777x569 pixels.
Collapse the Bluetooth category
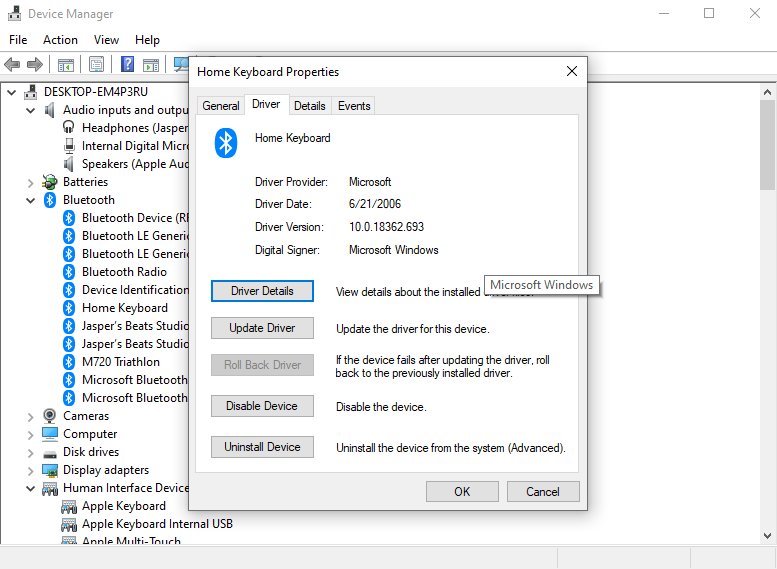coord(31,200)
